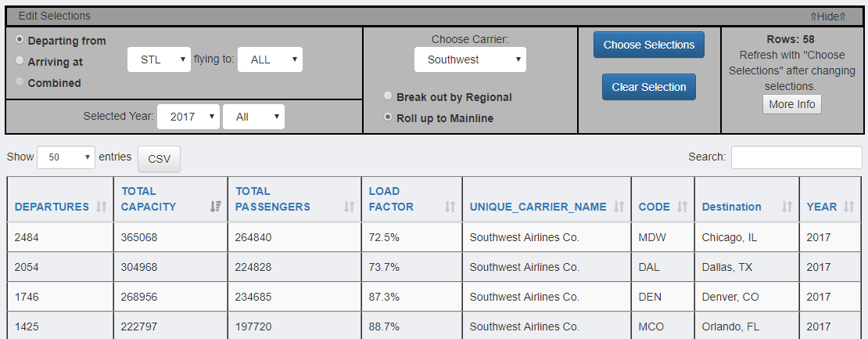This screenshot has width=868, height=339.
Task: Open the Southwest carrier dropdown
Action: tap(471, 60)
